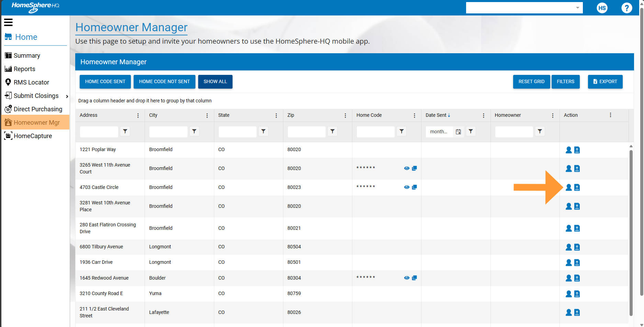This screenshot has width=644, height=327.
Task: Reveal home code for 4703 Castle Circle
Action: (x=407, y=187)
